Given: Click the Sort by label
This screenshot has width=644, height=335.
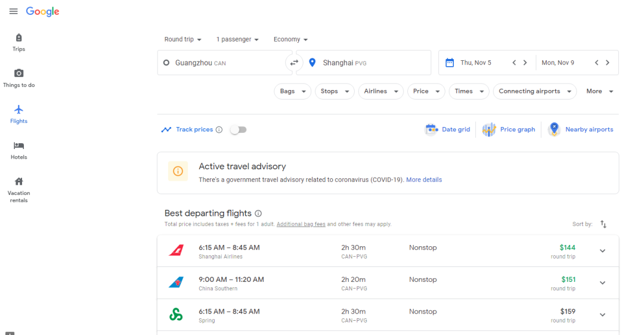Looking at the screenshot, I should pos(583,224).
